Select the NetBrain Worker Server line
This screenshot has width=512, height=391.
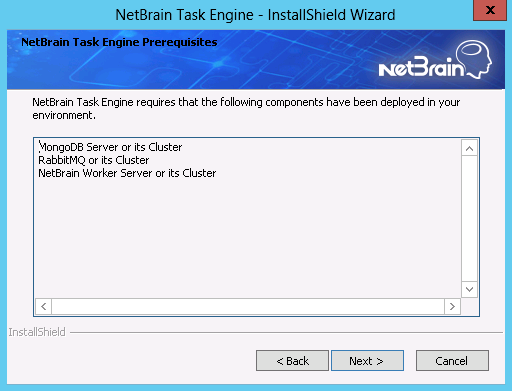coord(127,173)
